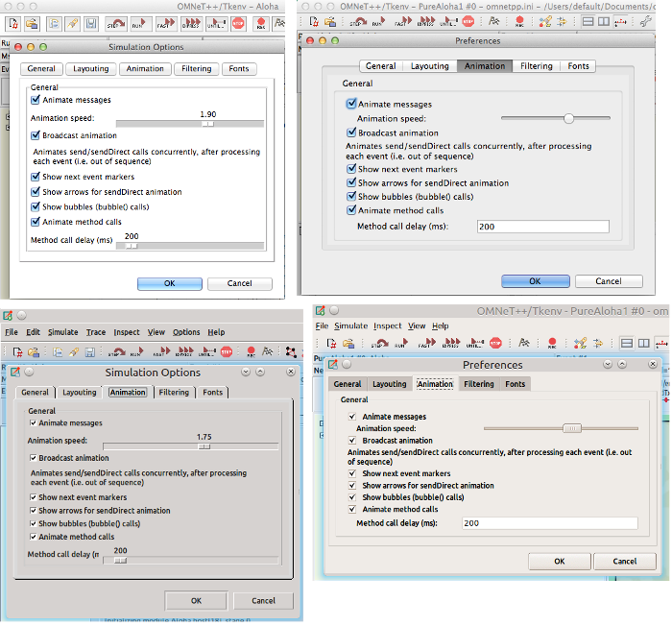Click open folder icon in window with Trace menu

[34, 352]
